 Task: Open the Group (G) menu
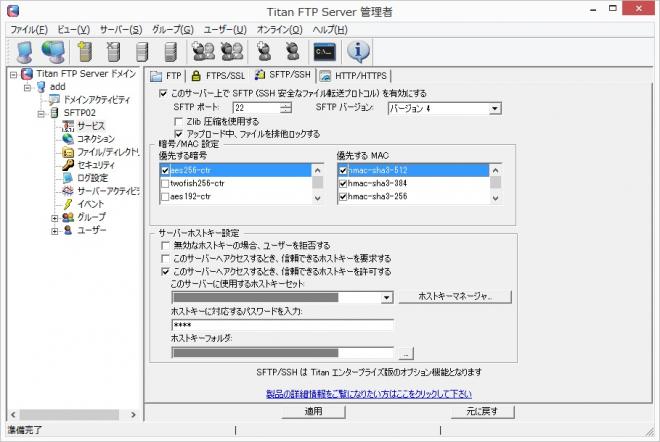point(173,29)
